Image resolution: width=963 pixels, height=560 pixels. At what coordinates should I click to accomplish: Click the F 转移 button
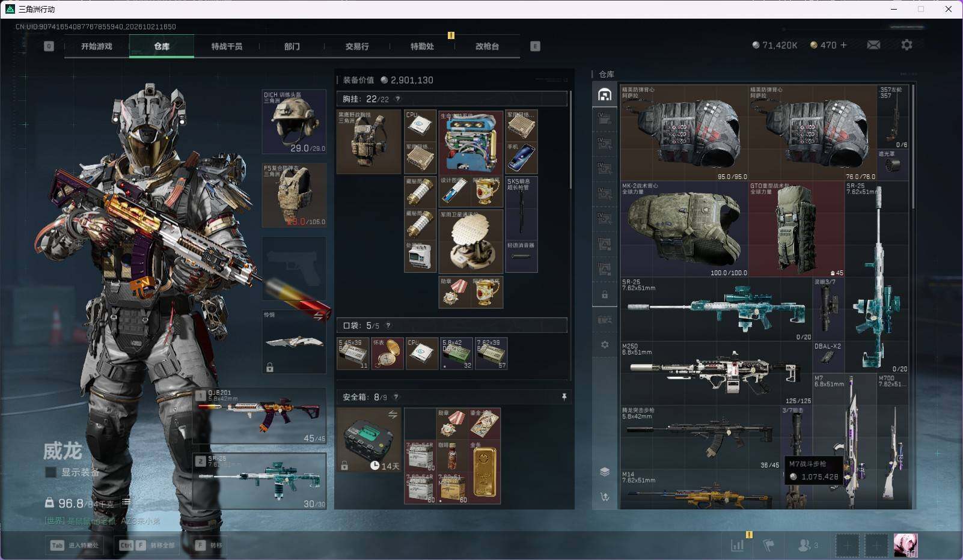[210, 546]
